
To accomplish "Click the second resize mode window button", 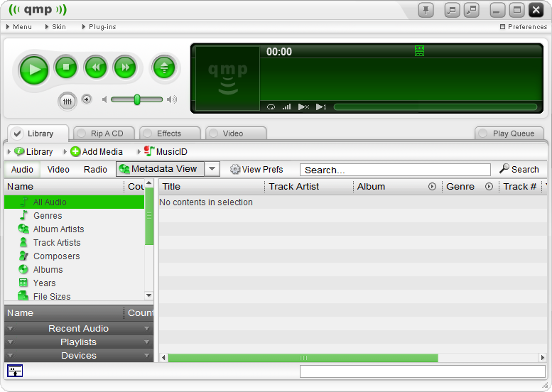I will [472, 10].
